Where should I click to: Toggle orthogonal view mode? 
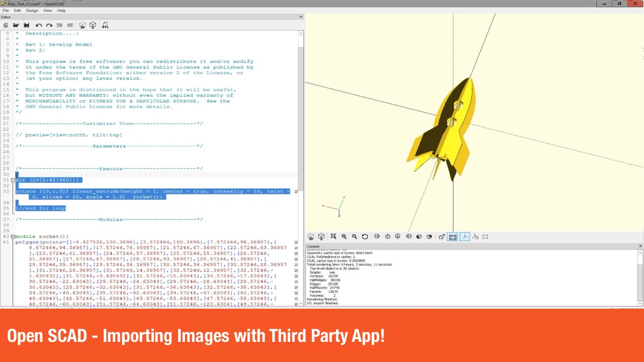[x=453, y=237]
